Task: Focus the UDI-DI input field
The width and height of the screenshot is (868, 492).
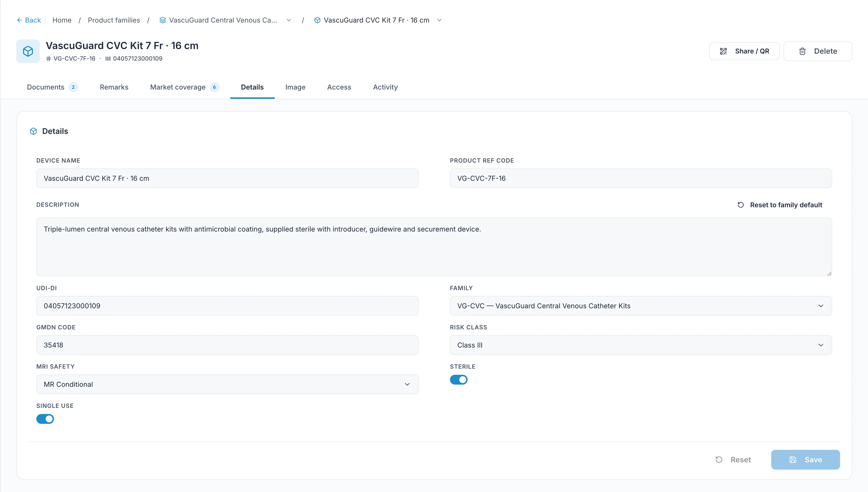Action: (x=227, y=306)
